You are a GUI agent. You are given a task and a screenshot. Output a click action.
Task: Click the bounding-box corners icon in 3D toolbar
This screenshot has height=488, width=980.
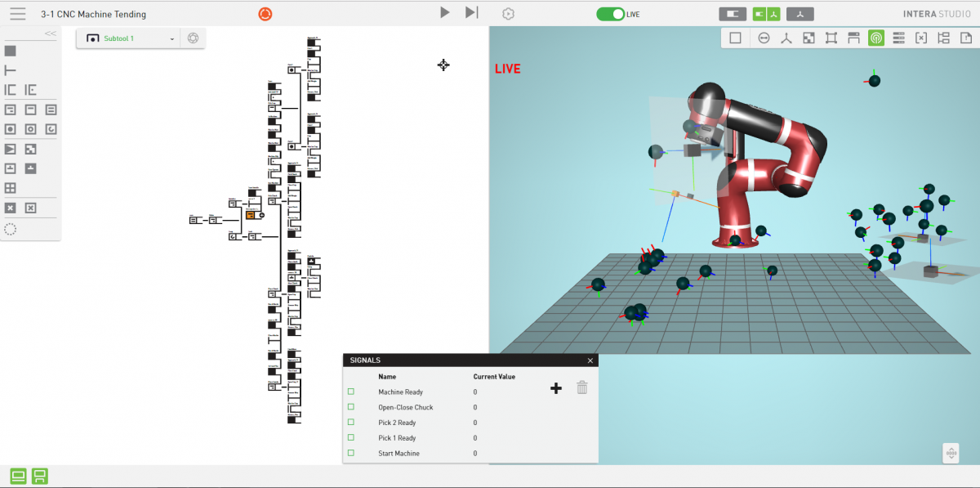point(831,38)
